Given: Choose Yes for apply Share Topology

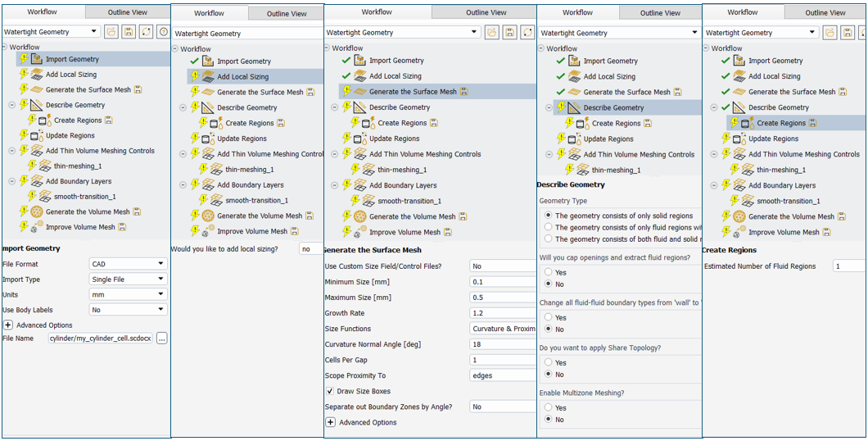Looking at the screenshot, I should [548, 362].
